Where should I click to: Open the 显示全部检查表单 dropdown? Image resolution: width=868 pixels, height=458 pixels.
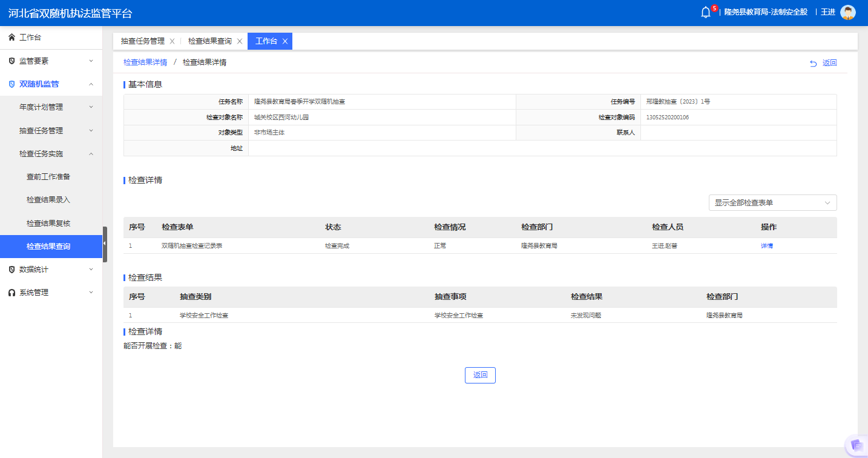click(772, 203)
